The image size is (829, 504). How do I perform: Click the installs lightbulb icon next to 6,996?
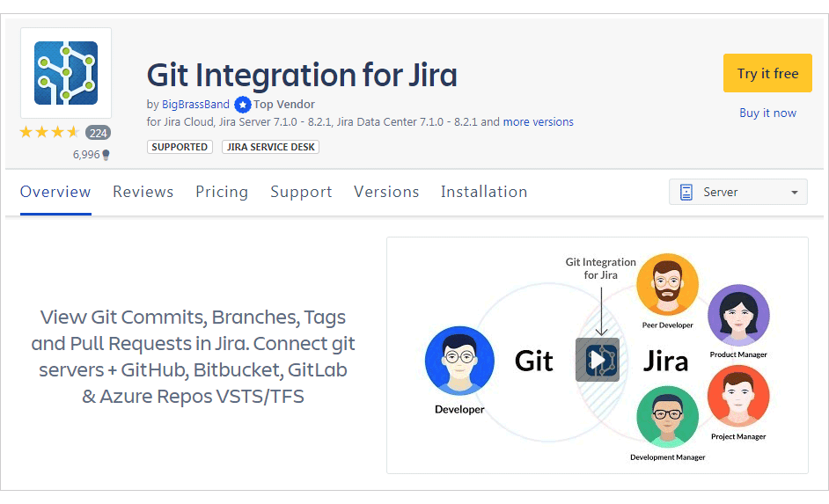[x=106, y=155]
